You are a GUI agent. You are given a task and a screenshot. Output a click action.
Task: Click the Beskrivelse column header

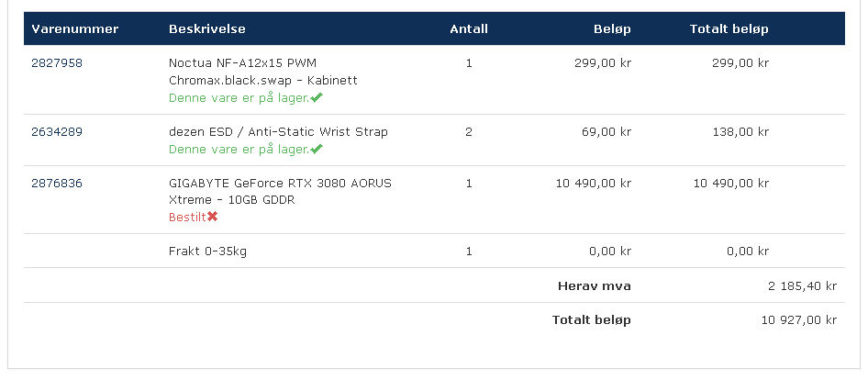coord(207,28)
